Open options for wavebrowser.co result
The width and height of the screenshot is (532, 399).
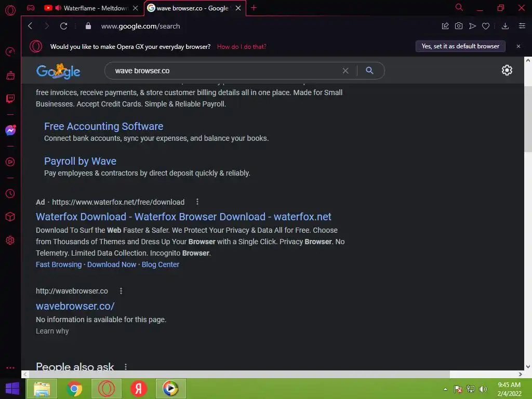pos(121,291)
